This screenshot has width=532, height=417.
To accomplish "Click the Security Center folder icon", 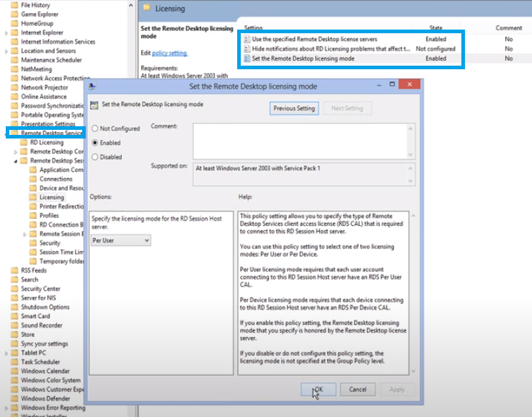I will pyautogui.click(x=14, y=289).
